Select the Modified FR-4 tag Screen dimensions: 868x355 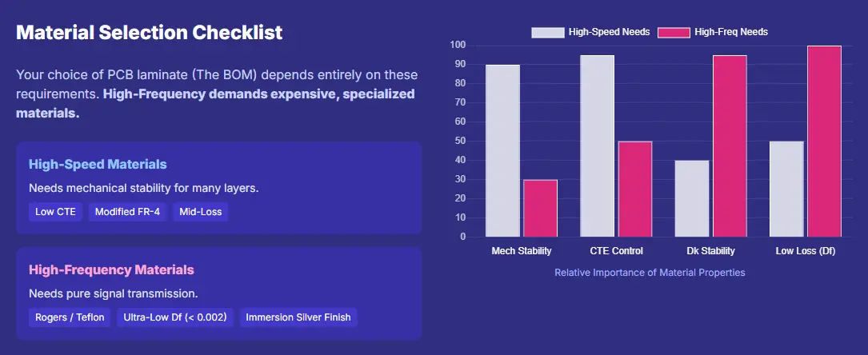pos(127,212)
